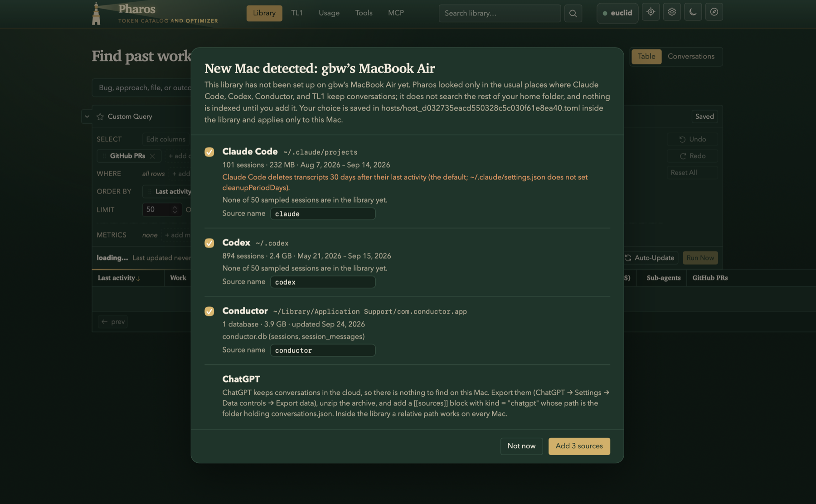Open the Usage tab
This screenshot has height=504, width=816.
click(329, 13)
